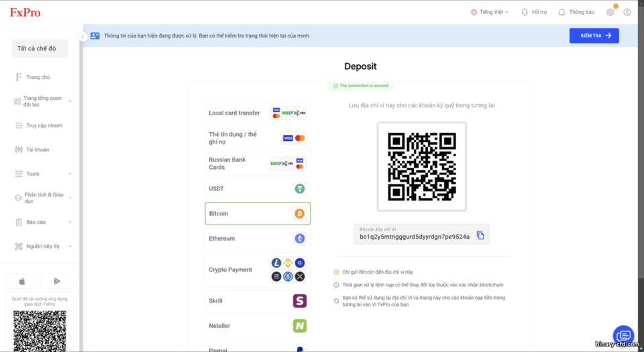Expand the Báo cáo sidebar section
The image size is (644, 352).
(x=43, y=222)
